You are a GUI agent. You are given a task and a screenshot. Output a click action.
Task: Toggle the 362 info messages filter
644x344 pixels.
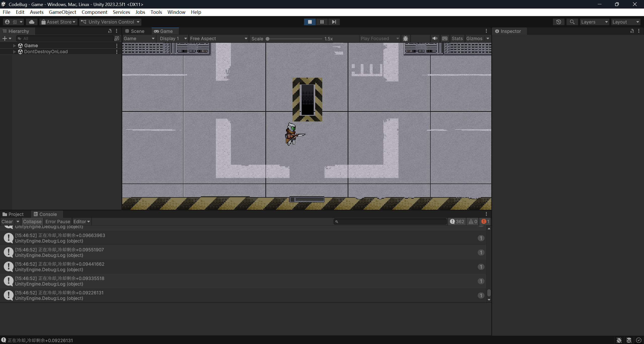[x=457, y=222]
